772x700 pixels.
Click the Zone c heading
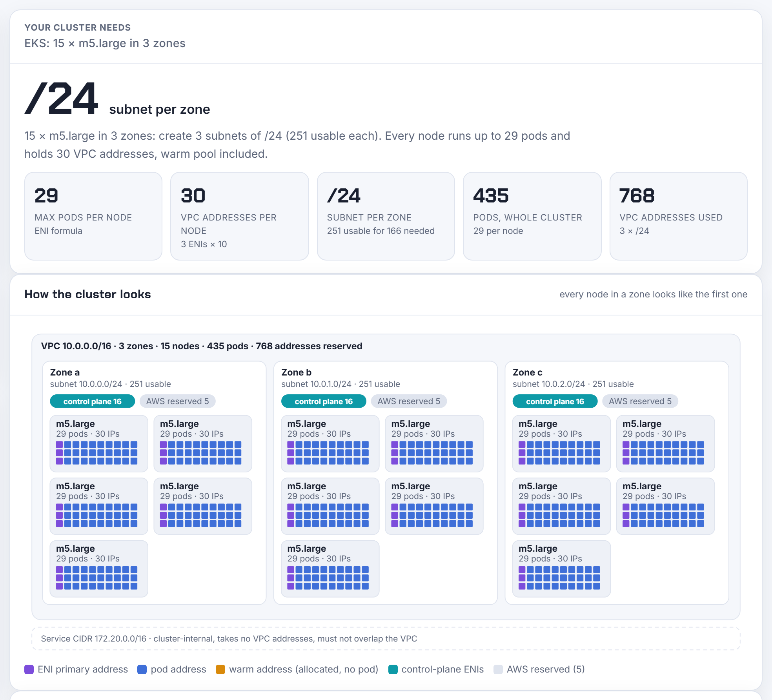[x=528, y=372]
